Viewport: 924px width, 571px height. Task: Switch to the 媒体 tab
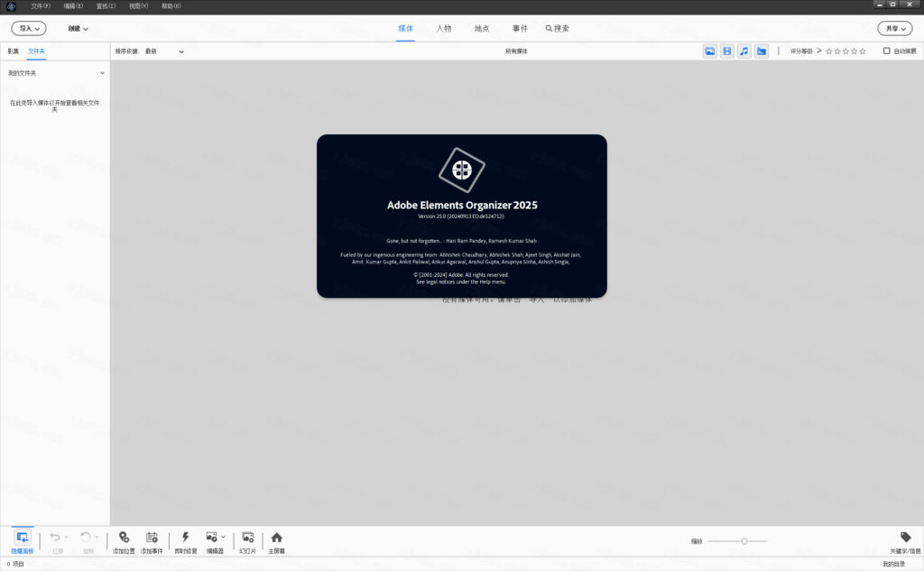tap(405, 28)
